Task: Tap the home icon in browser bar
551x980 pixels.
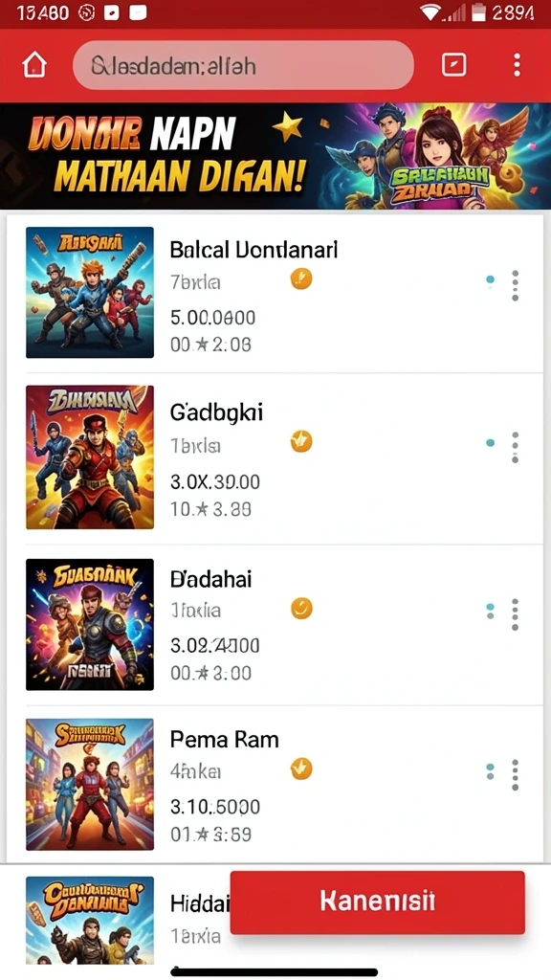Action: click(34, 65)
